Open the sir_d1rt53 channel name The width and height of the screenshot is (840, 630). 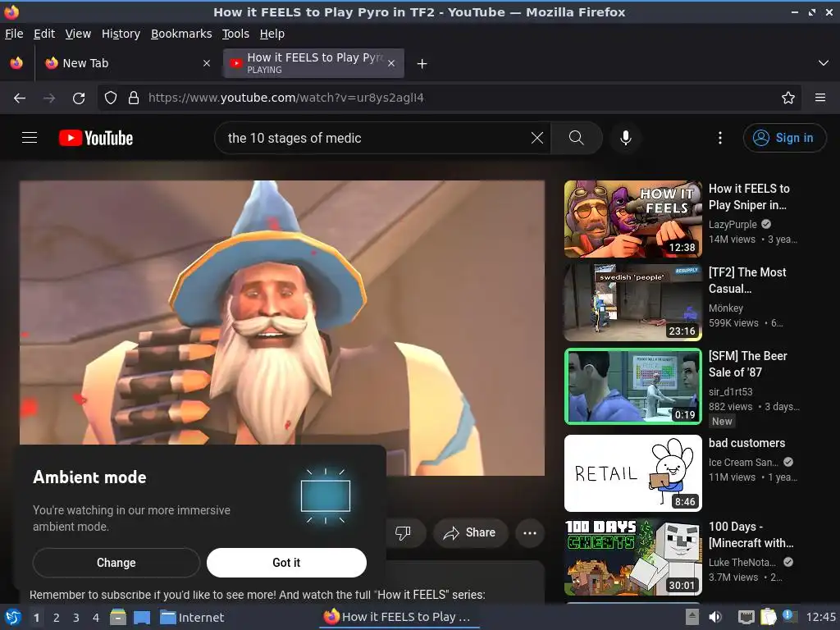(730, 391)
